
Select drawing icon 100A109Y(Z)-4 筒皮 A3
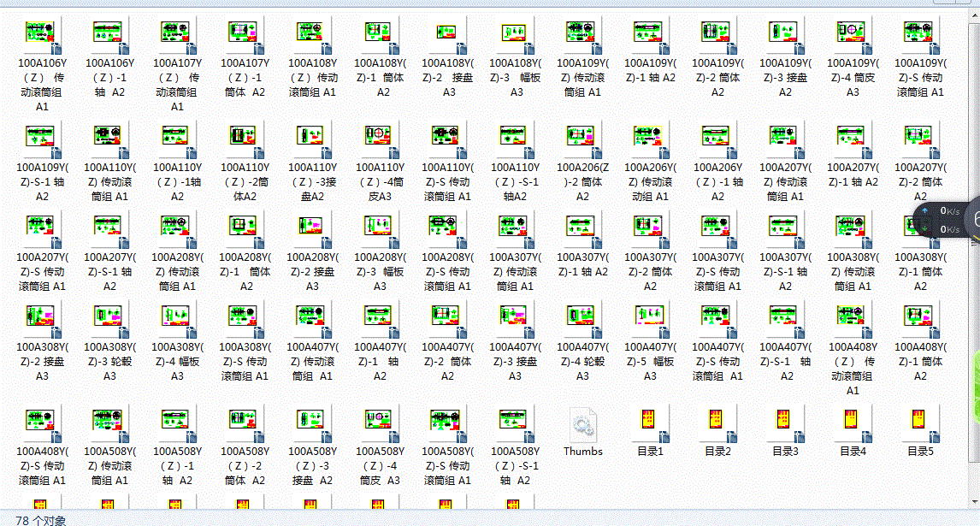(853, 35)
